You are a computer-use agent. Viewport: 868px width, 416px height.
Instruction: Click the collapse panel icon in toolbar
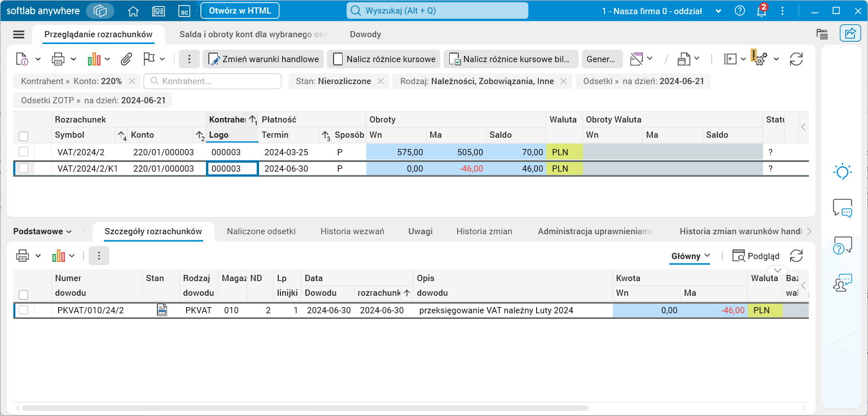pos(731,59)
